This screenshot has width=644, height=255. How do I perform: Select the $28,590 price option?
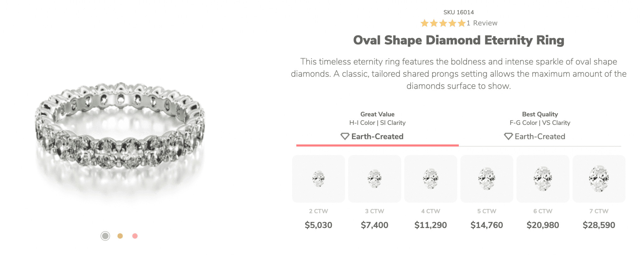tap(599, 225)
